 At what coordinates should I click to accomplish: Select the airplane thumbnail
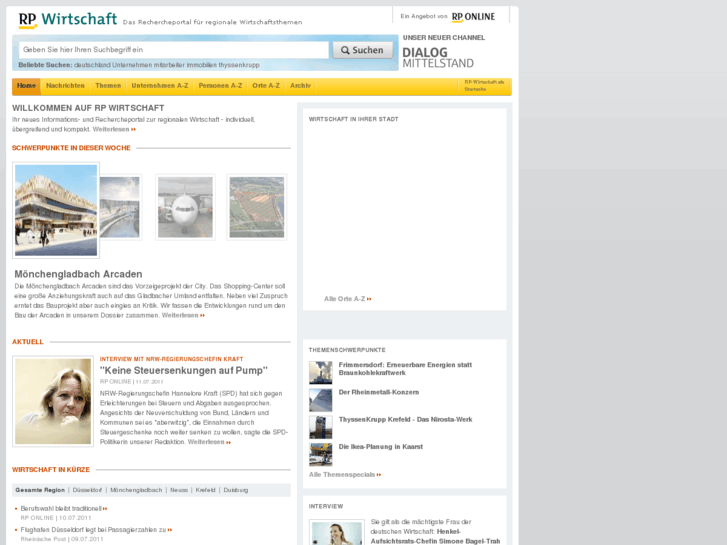[185, 207]
